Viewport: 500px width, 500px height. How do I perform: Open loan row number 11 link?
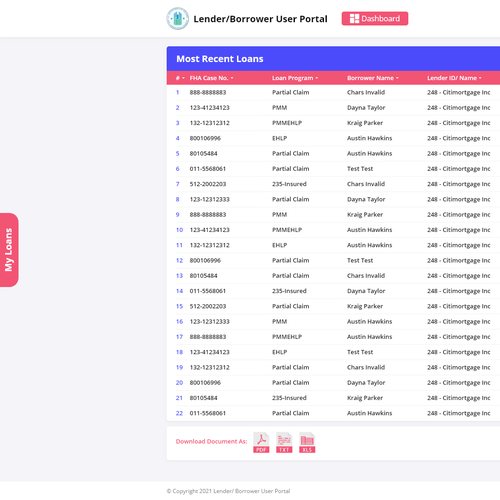click(x=179, y=245)
